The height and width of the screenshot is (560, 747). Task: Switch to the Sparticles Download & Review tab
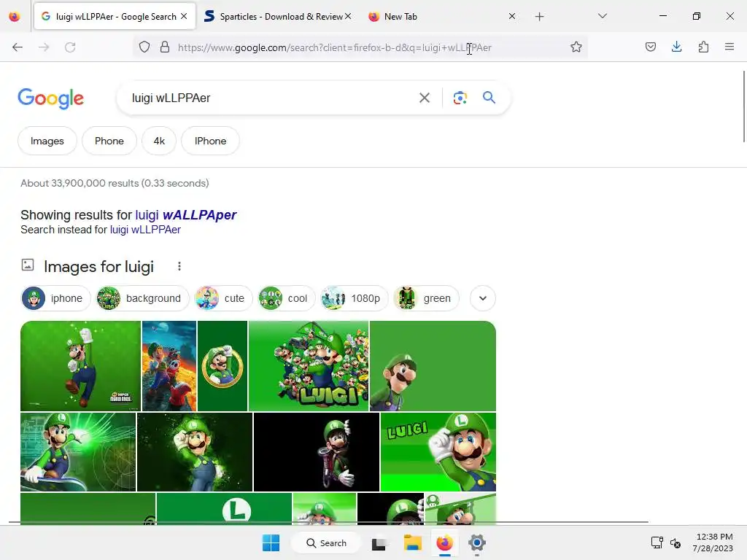tap(278, 17)
